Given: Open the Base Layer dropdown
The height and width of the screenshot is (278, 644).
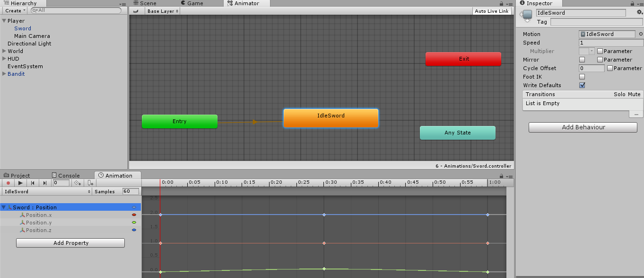Looking at the screenshot, I should (x=163, y=11).
